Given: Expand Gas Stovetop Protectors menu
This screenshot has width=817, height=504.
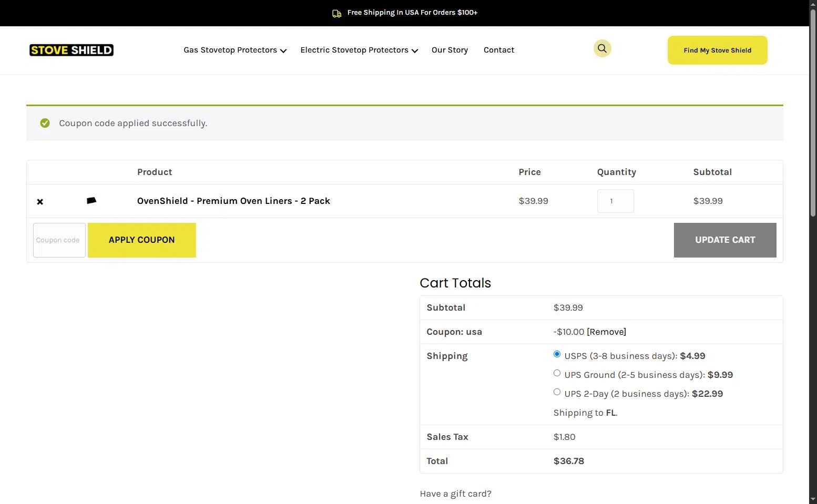Looking at the screenshot, I should [x=235, y=50].
